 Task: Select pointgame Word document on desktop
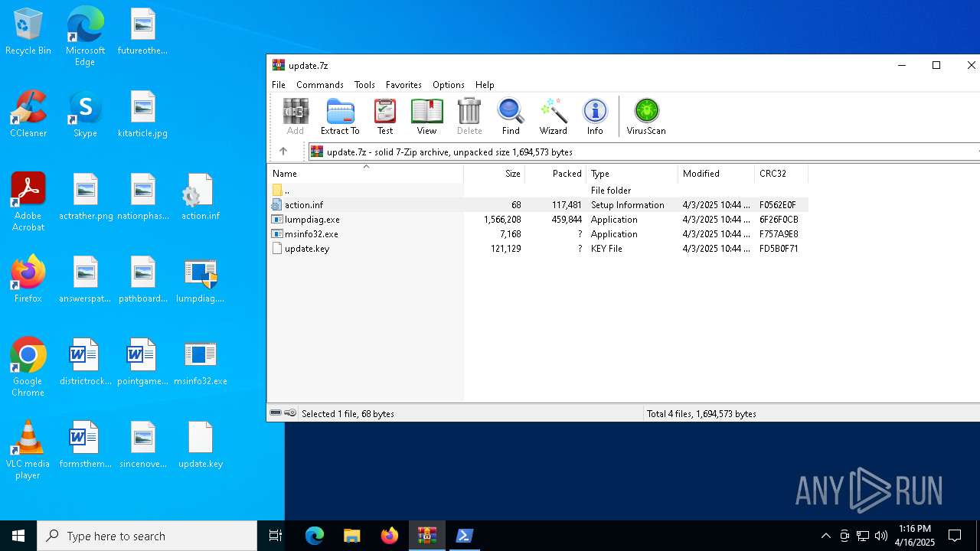pos(143,362)
